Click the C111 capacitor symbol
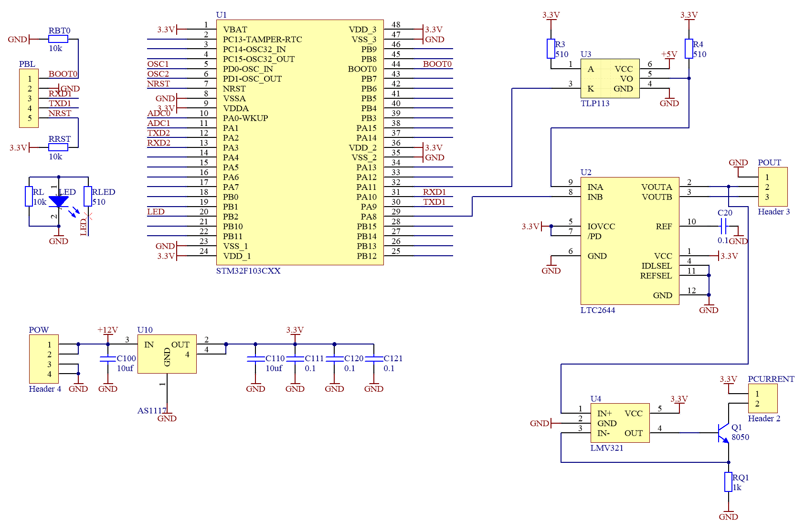Screen dimensions: 805x532 tap(295, 359)
